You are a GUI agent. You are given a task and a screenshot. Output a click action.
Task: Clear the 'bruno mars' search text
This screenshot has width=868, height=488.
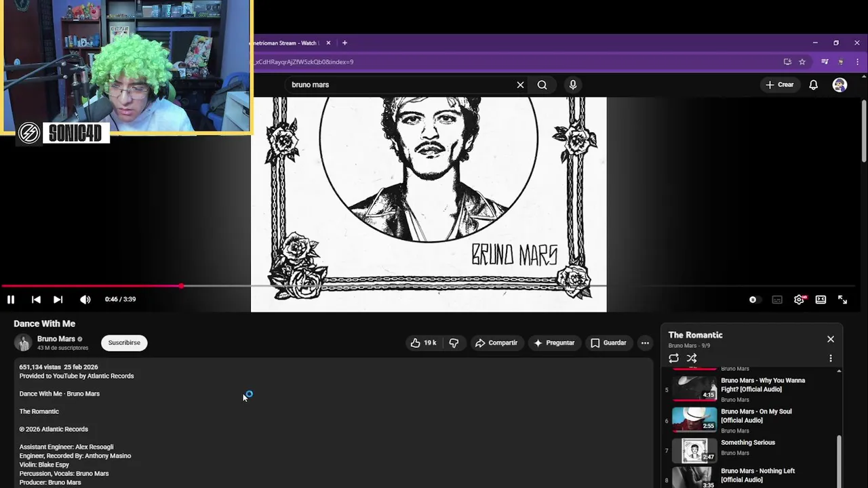[520, 85]
